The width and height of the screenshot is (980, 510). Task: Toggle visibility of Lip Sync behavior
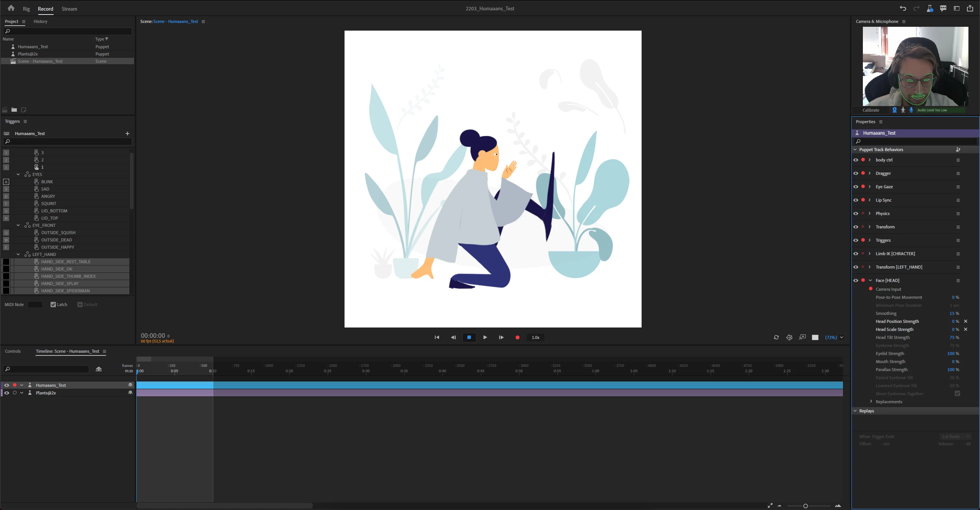856,200
